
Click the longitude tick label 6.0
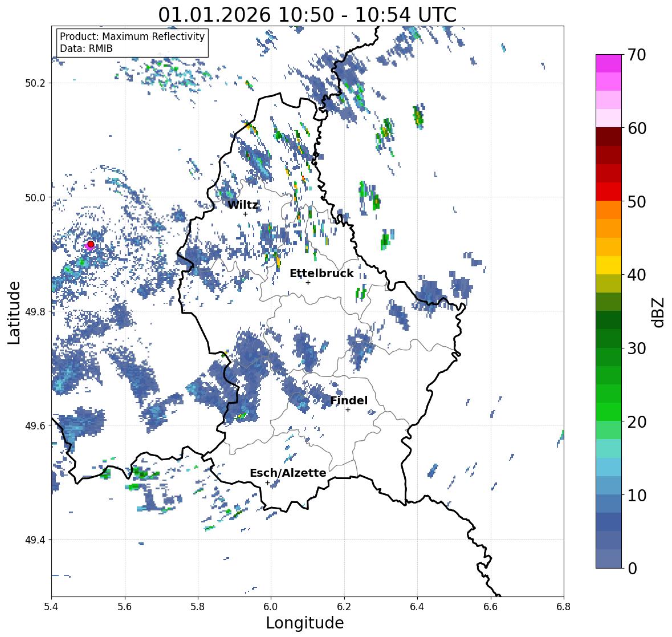pyautogui.click(x=271, y=607)
